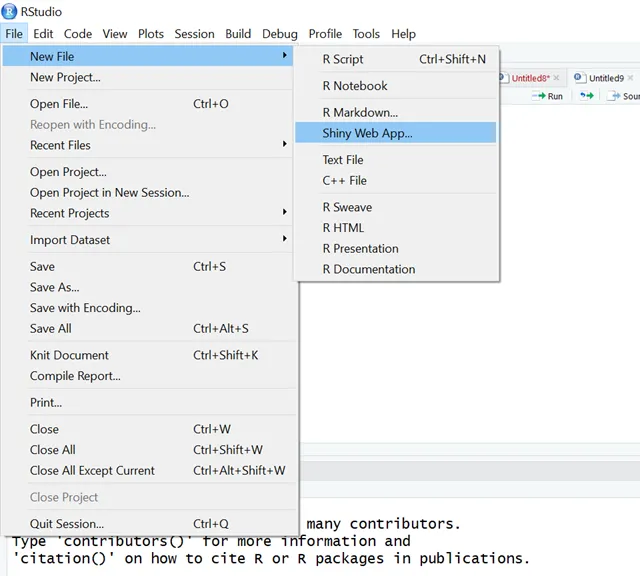
Task: Select R Markdown... in the submenu
Action: click(x=396, y=112)
